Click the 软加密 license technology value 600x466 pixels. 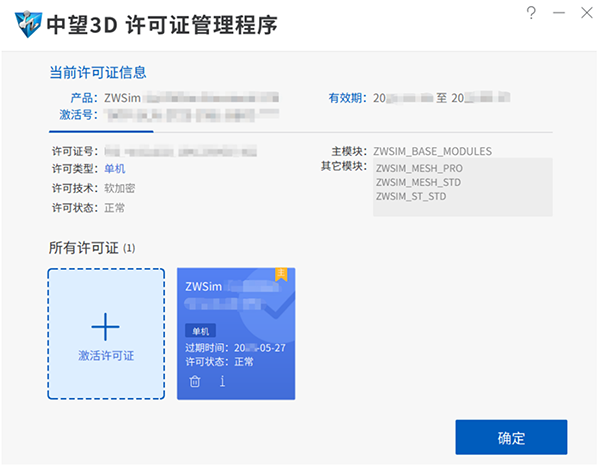(119, 188)
